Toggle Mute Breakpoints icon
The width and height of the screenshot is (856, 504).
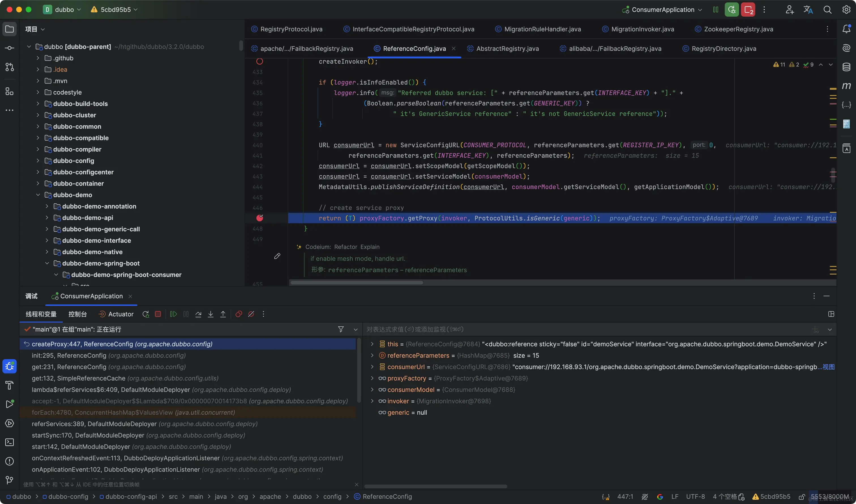(251, 314)
